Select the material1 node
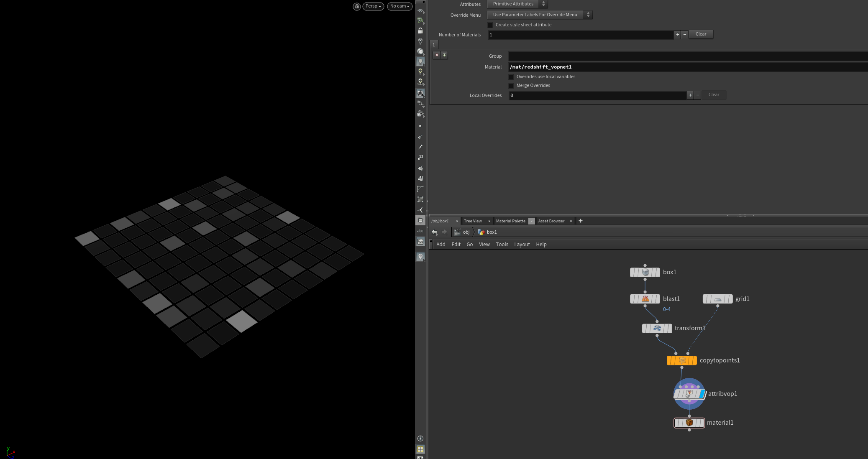 689,423
